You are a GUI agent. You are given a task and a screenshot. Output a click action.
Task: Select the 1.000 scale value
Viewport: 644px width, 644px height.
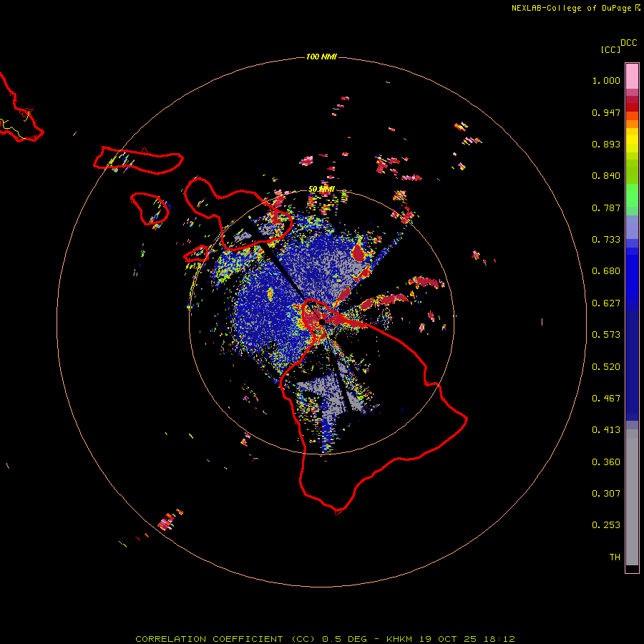[x=606, y=80]
